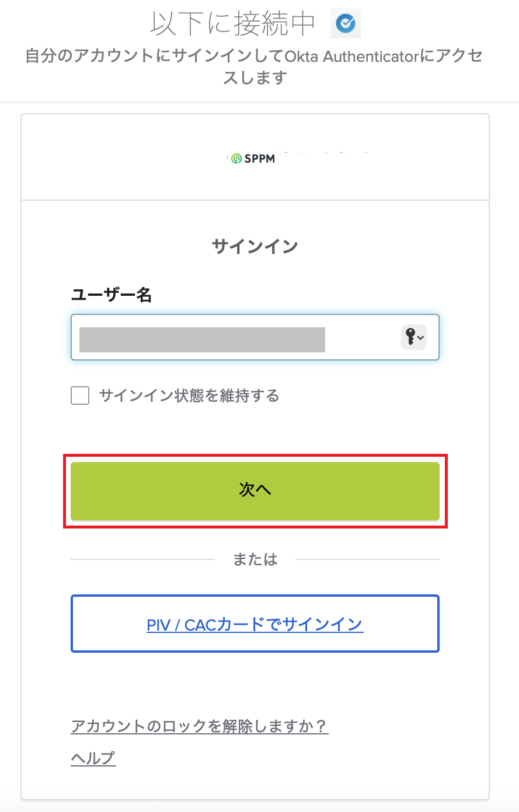Enable the サインイン状態を維持する checkbox
The image size is (519, 812).
(80, 395)
